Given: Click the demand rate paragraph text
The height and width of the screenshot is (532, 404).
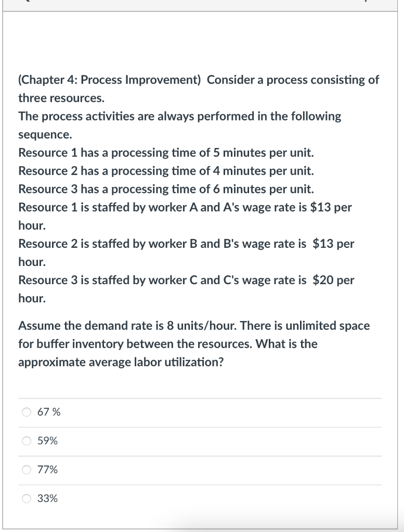Looking at the screenshot, I should (x=194, y=343).
